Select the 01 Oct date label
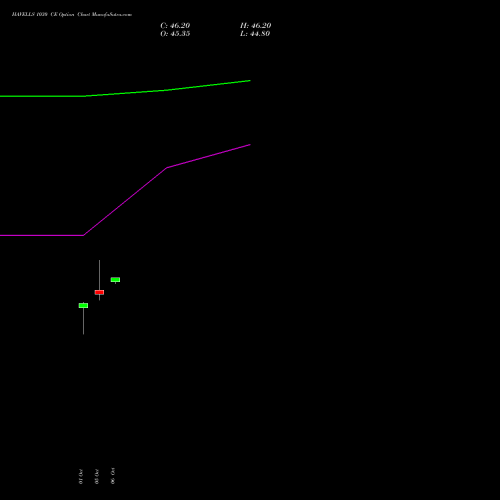Image resolution: width=500 pixels, height=500 pixels. click(81, 476)
